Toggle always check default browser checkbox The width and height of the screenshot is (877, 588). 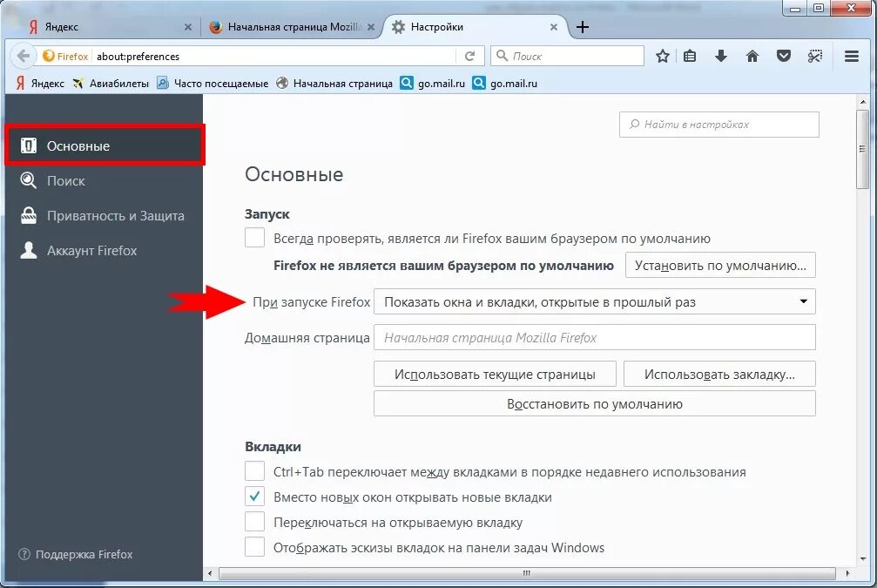point(254,238)
